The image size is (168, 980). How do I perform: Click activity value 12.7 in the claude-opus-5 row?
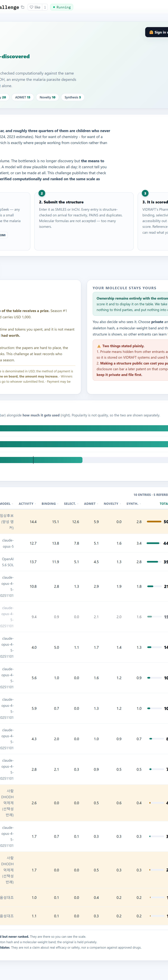coord(33,543)
